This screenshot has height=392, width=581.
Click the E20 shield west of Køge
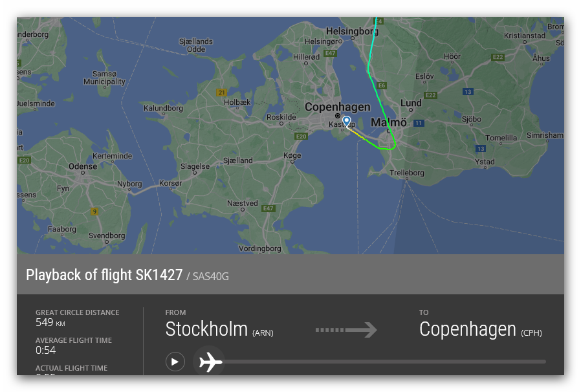point(301,136)
